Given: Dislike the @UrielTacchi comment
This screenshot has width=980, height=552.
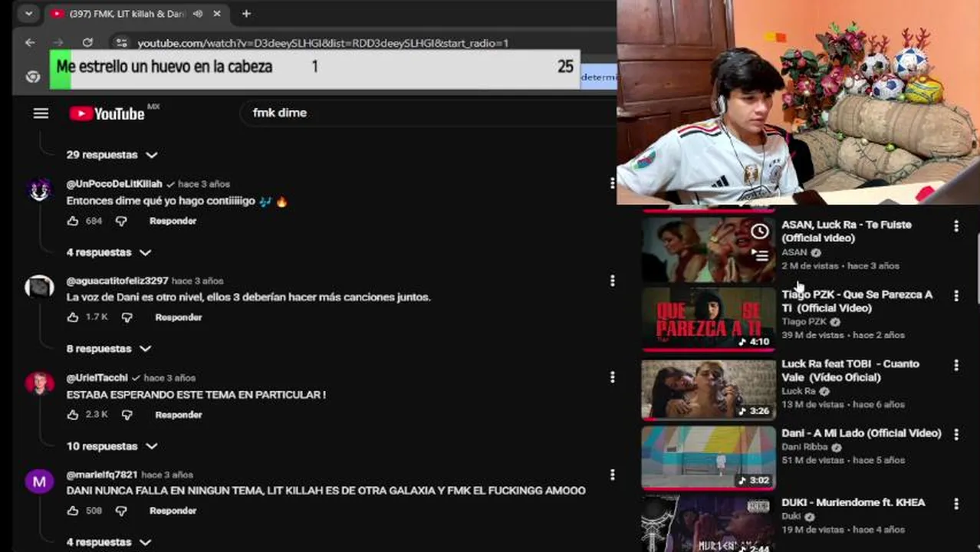Looking at the screenshot, I should pos(127,415).
